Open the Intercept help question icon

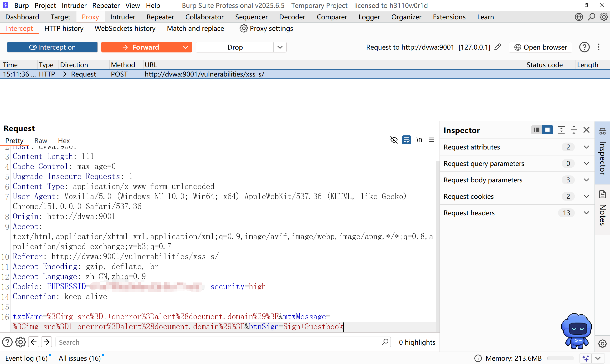pyautogui.click(x=584, y=47)
